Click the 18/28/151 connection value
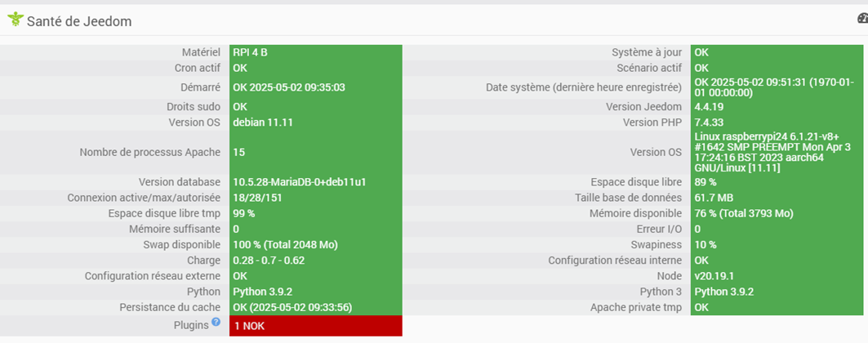Image resolution: width=868 pixels, height=343 pixels. [257, 198]
